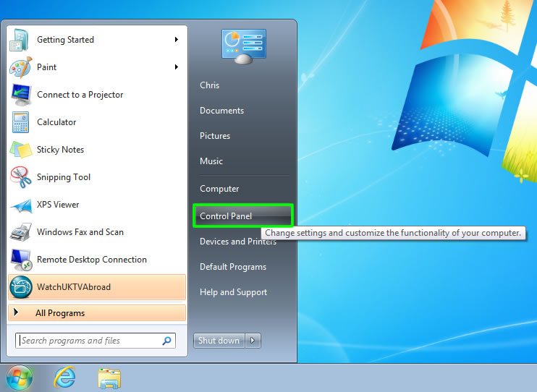Screen dimensions: 537x392
Task: Open Control Panel
Action: (x=243, y=216)
